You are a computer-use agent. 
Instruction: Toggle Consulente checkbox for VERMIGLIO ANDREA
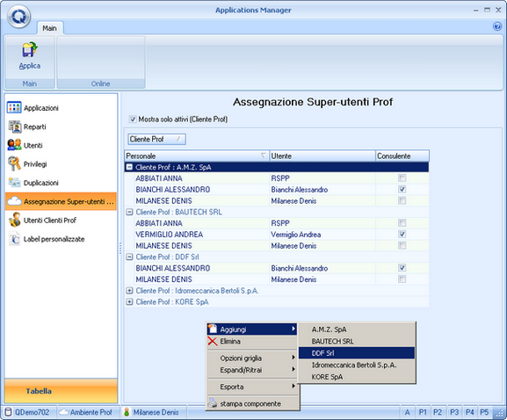[x=402, y=234]
